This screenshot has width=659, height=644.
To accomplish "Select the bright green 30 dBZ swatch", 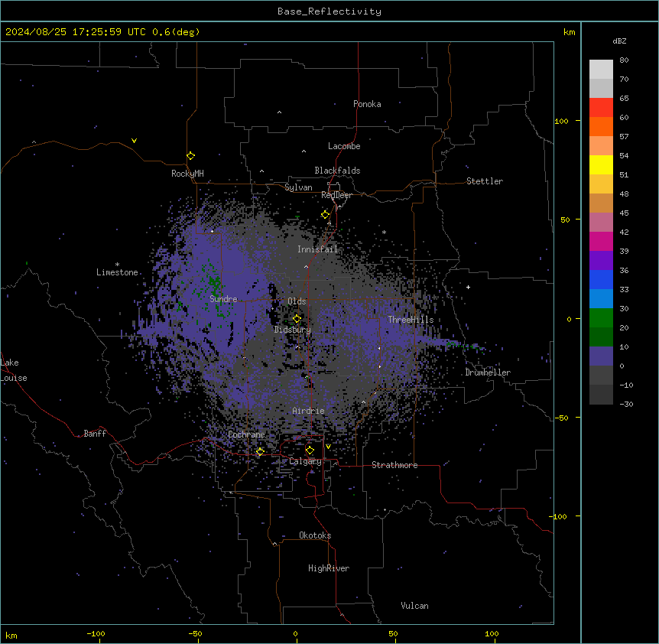I will (x=601, y=318).
